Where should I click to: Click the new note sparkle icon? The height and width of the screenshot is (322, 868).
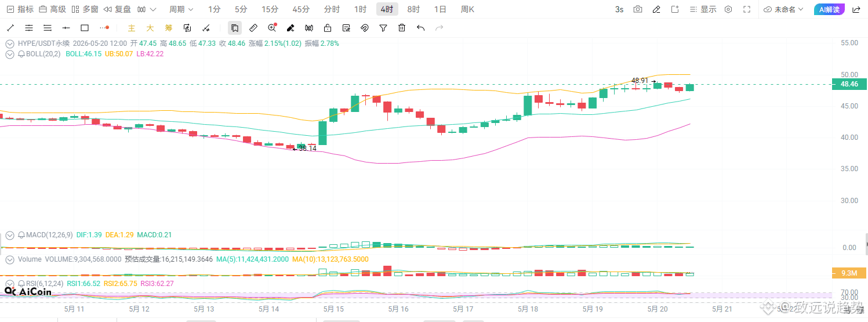tap(675, 9)
